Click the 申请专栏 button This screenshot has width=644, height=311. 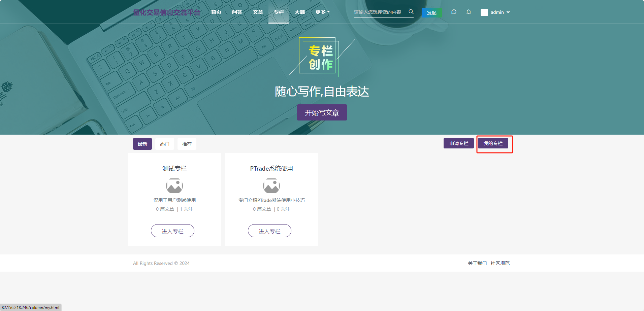click(459, 143)
